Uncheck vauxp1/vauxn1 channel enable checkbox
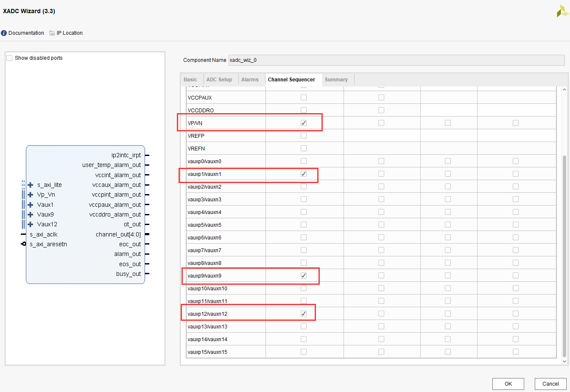 click(304, 174)
